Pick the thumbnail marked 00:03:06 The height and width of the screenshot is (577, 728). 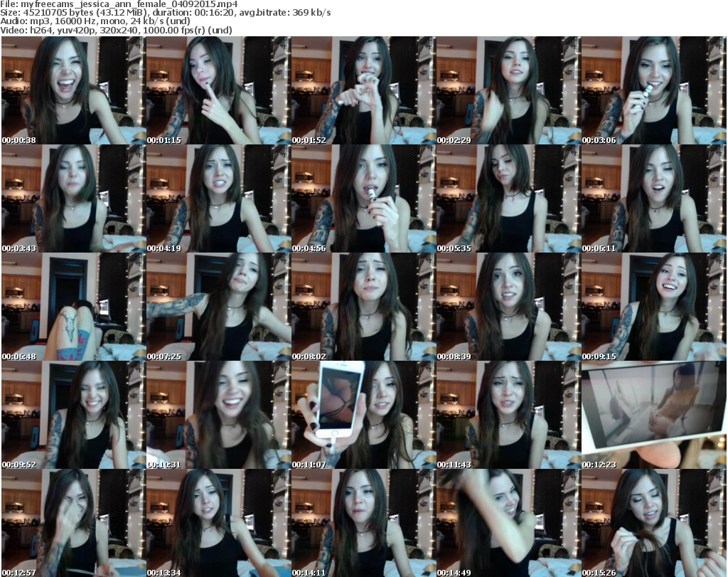(654, 90)
